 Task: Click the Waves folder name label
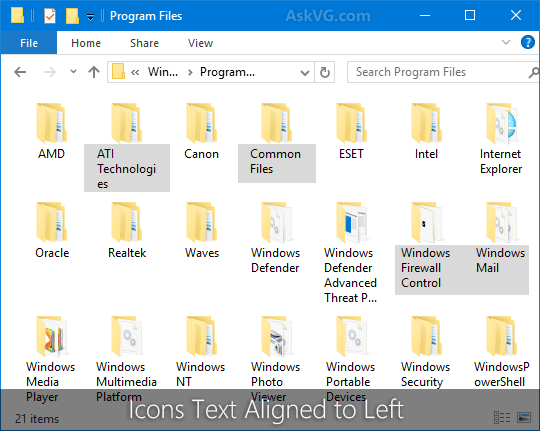tap(202, 253)
